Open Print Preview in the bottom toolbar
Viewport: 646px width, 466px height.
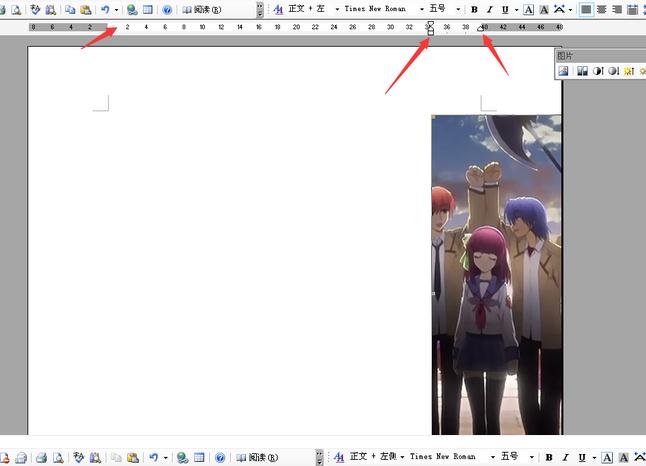click(58, 457)
